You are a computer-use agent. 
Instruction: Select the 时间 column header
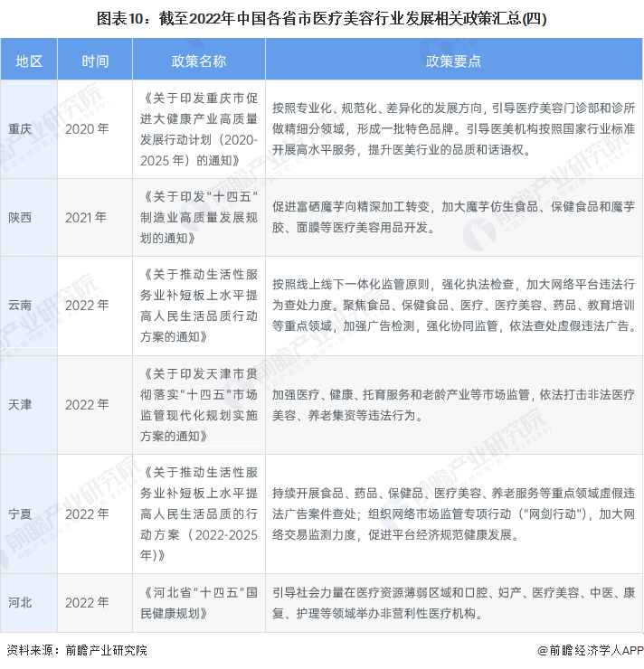click(x=94, y=61)
